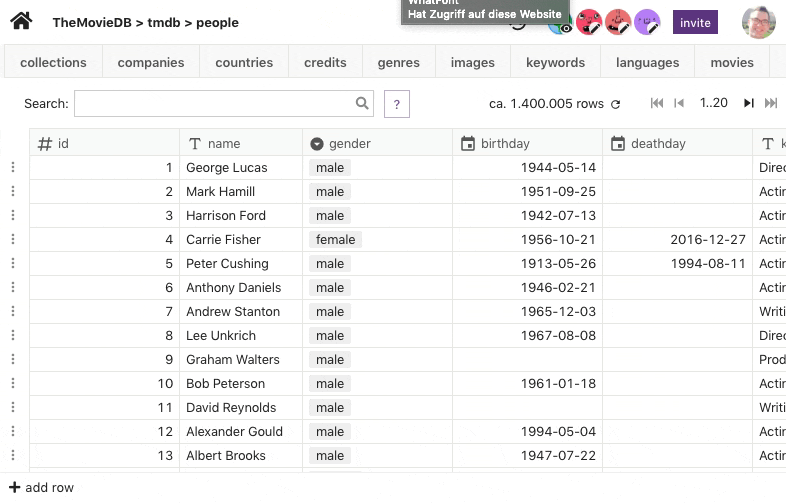Viewport: 786px width, 503px height.
Task: Select the female gender tag for Carrie Fisher
Action: pyautogui.click(x=335, y=239)
